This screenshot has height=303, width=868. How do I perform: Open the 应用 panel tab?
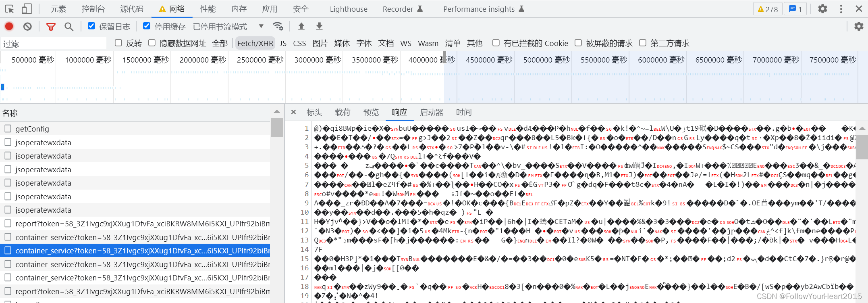pos(270,9)
